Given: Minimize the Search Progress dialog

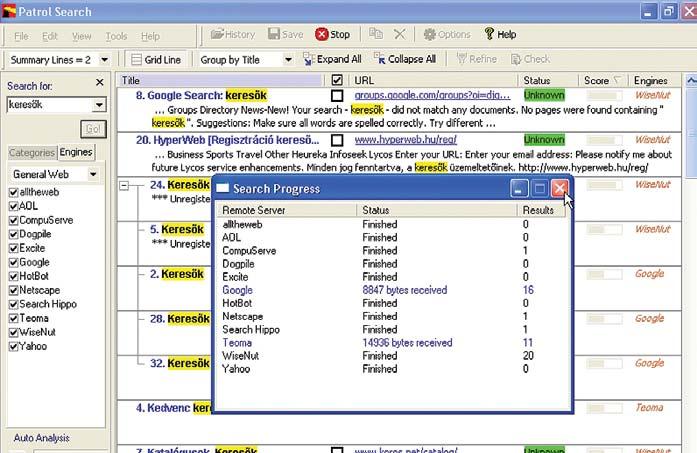Looking at the screenshot, I should [x=518, y=188].
